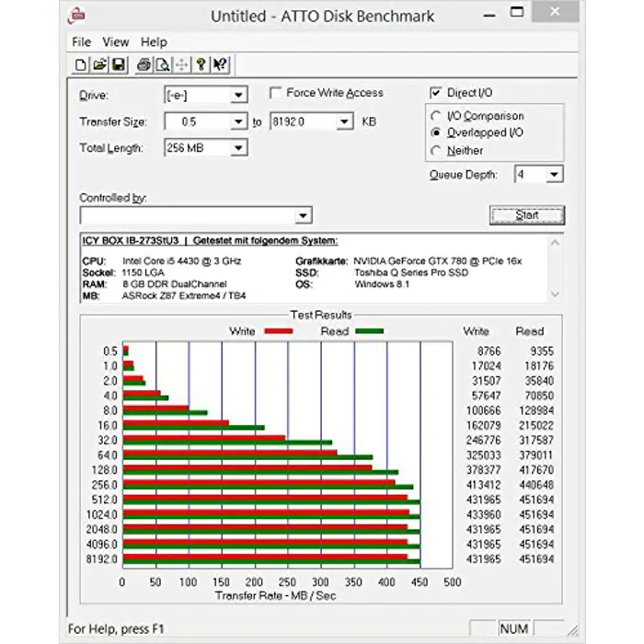Click the Save floppy disk icon

pyautogui.click(x=118, y=64)
